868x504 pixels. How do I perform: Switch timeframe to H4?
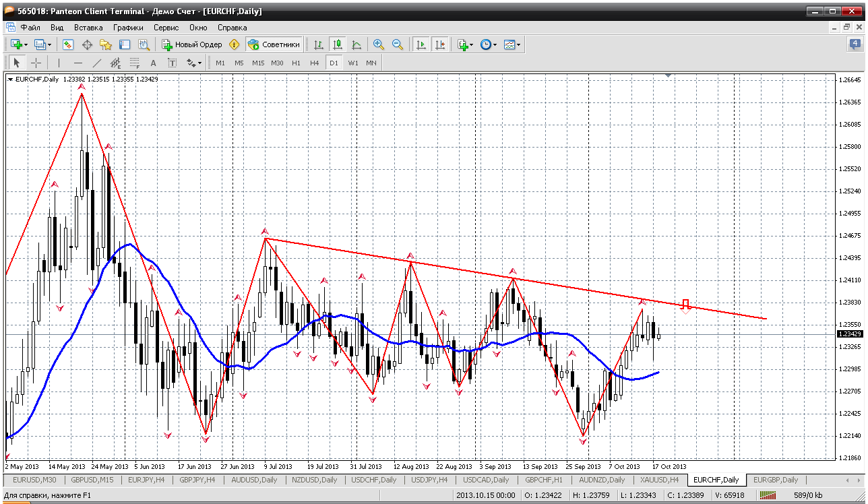click(315, 63)
